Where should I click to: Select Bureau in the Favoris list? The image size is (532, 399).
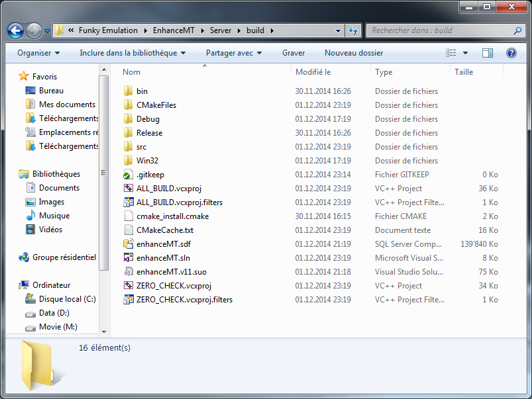51,91
